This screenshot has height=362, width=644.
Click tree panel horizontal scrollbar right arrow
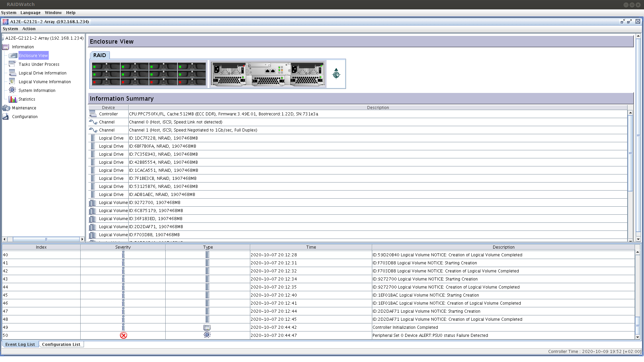coord(82,239)
